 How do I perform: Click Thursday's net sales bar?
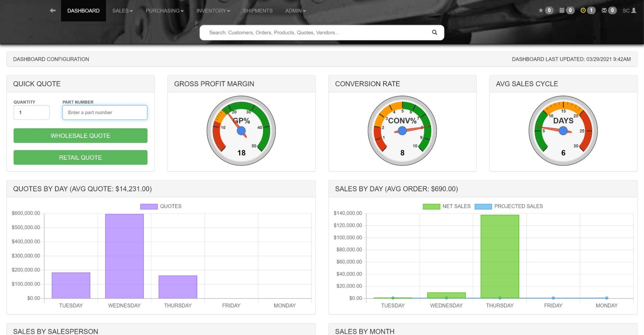pos(500,256)
